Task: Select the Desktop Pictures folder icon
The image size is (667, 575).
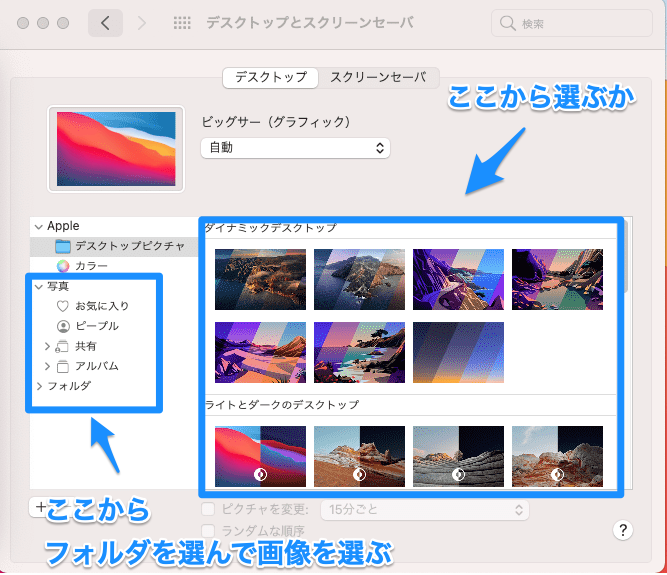Action: pyautogui.click(x=63, y=246)
